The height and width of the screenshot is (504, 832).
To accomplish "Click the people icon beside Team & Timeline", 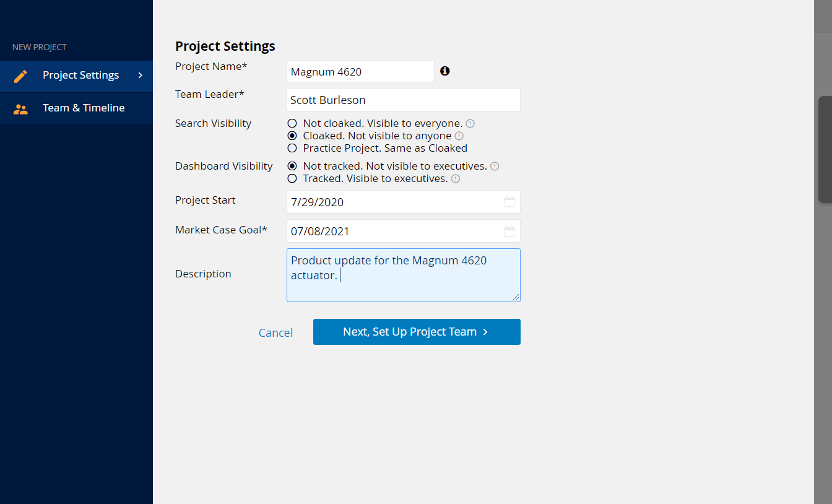I will tap(20, 109).
